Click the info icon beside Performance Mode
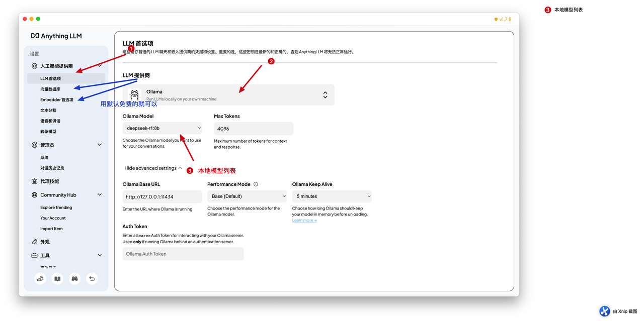Image resolution: width=644 pixels, height=321 pixels. [256, 184]
